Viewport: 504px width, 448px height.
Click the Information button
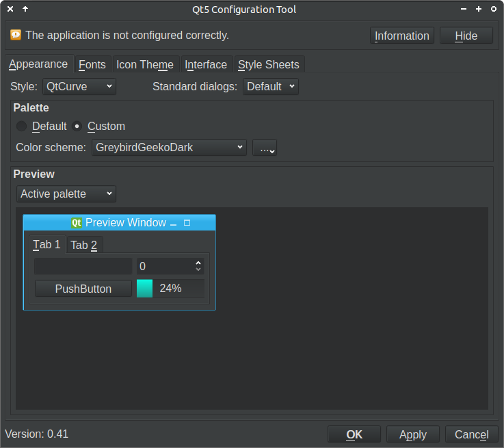coord(402,36)
